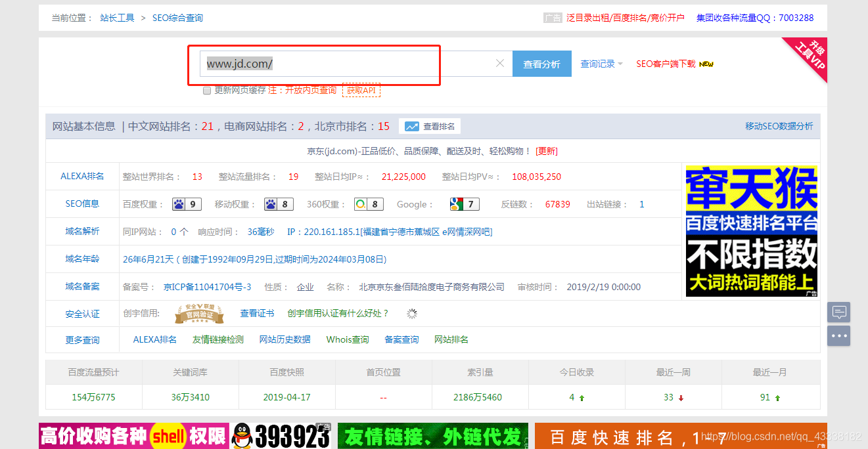This screenshot has height=449, width=868.
Task: Click the 查看排名 button
Action: (430, 126)
